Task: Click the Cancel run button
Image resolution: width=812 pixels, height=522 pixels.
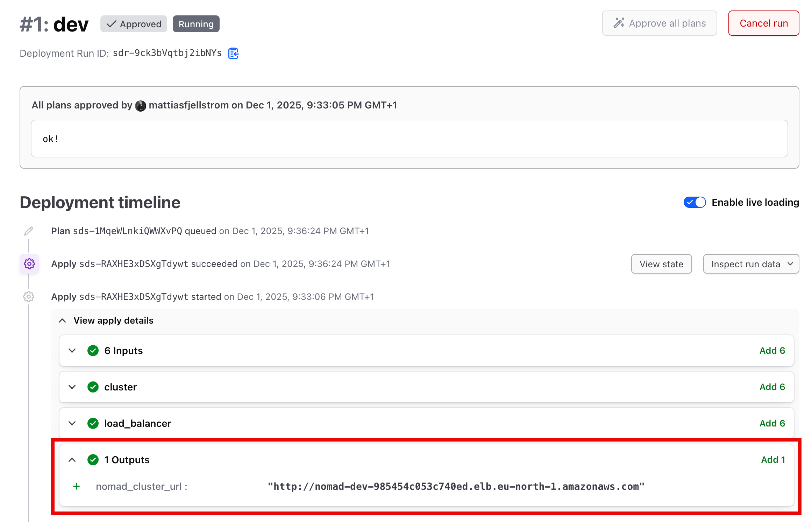Action: click(x=763, y=23)
